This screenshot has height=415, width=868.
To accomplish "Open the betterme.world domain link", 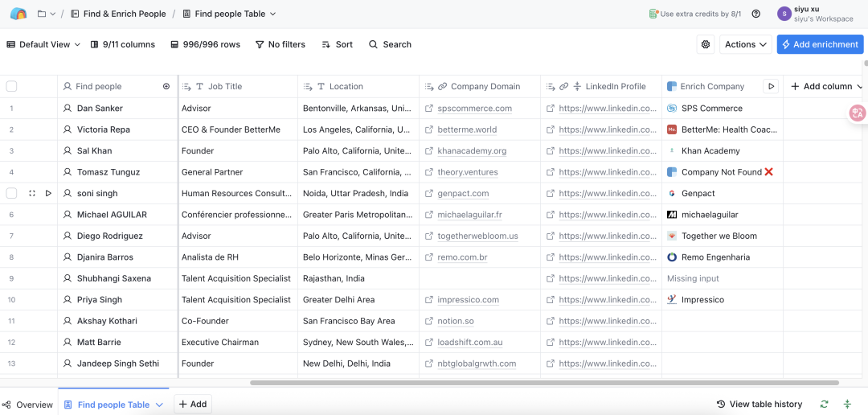I will pos(467,129).
